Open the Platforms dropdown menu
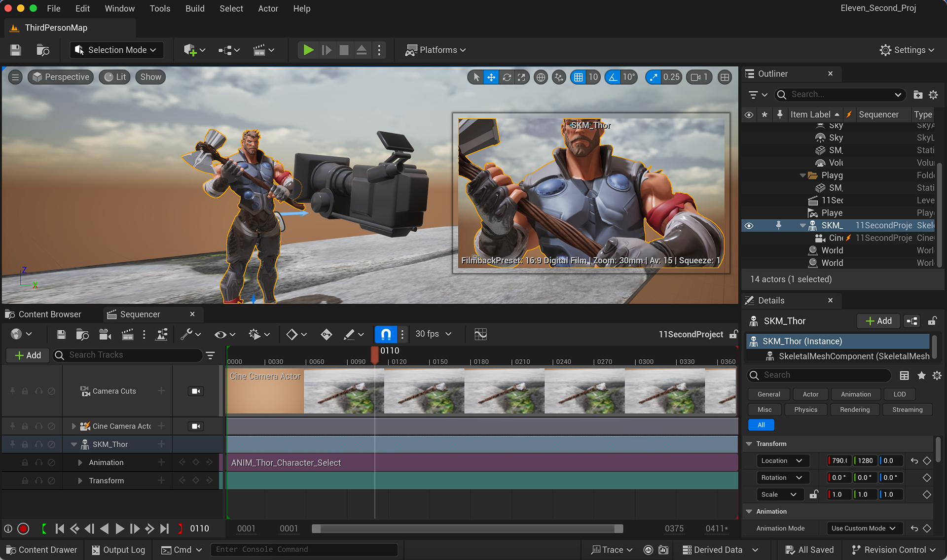The image size is (947, 560). (x=436, y=50)
